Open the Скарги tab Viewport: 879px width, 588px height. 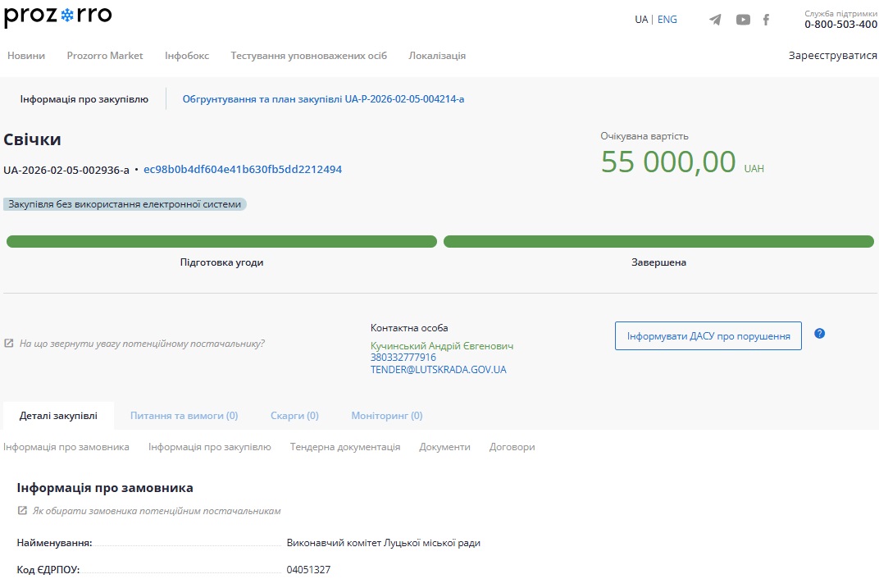click(x=294, y=416)
